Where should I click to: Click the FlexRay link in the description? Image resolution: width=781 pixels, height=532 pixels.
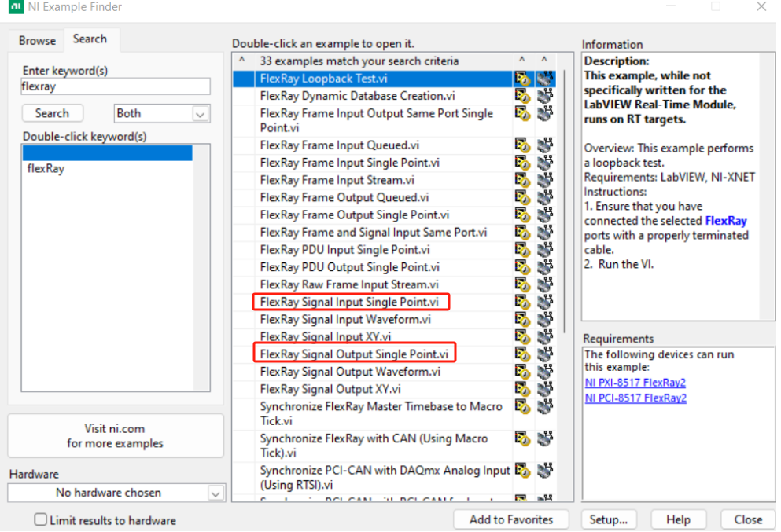[726, 221]
